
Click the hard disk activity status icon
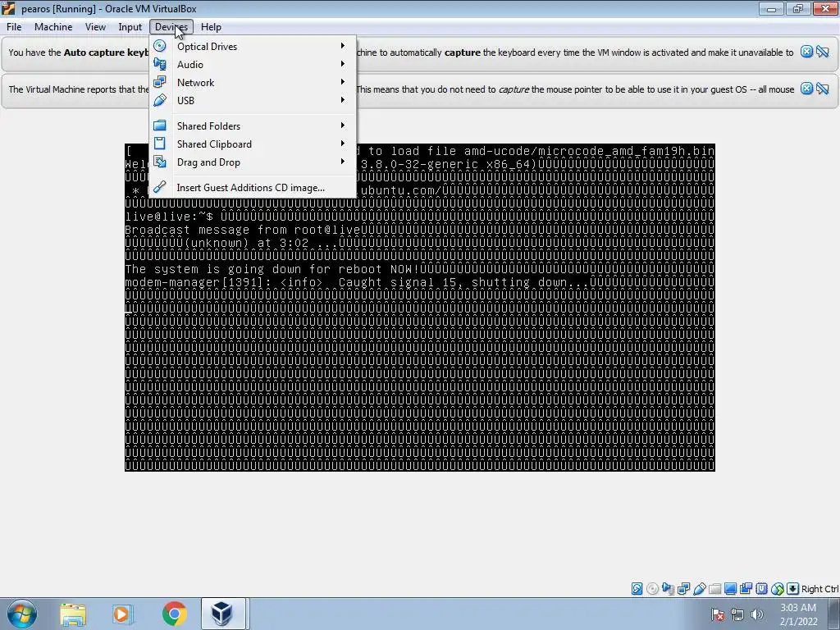[637, 589]
